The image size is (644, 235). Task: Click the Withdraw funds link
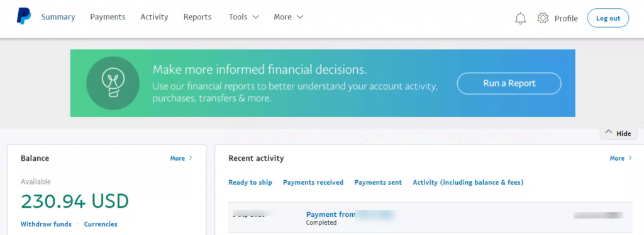coord(46,224)
